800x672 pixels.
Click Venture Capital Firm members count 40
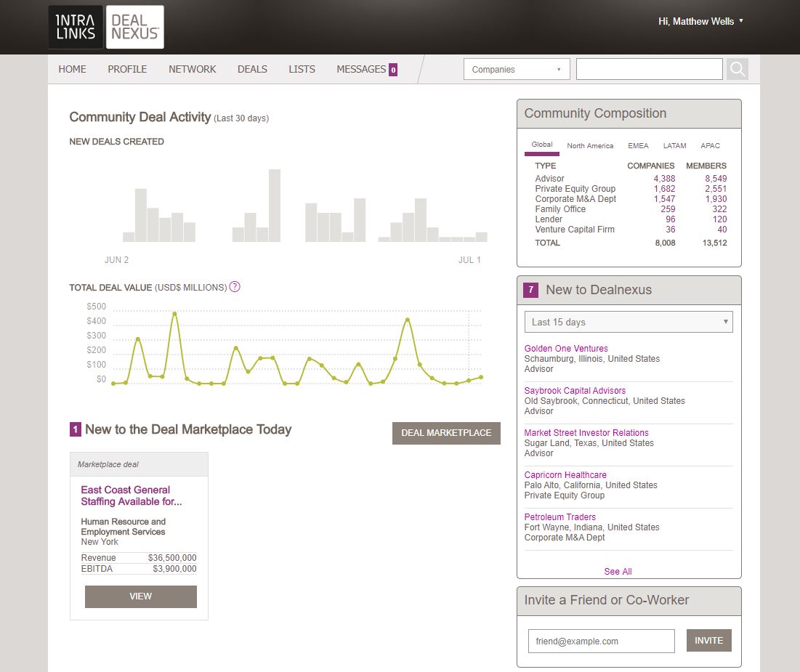722,230
